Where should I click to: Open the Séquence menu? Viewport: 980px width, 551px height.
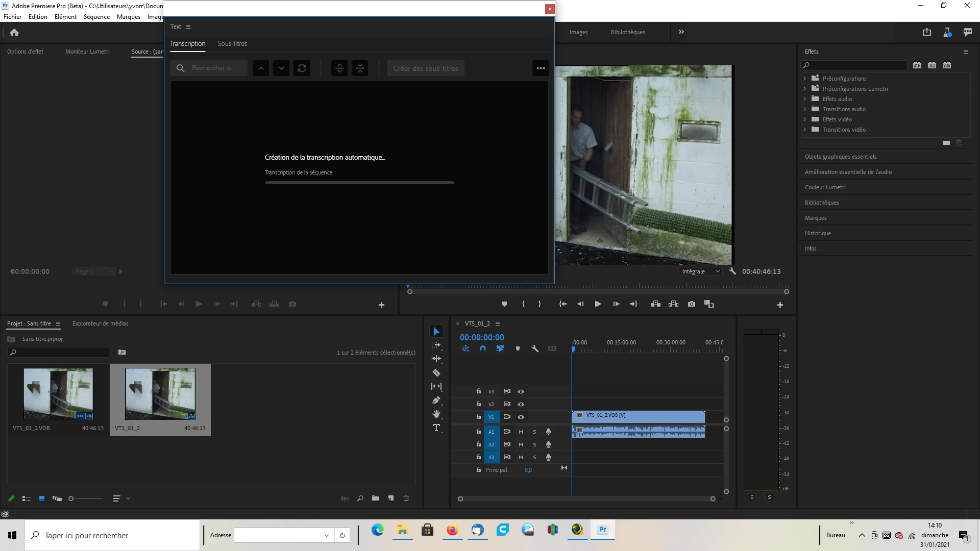pos(96,17)
